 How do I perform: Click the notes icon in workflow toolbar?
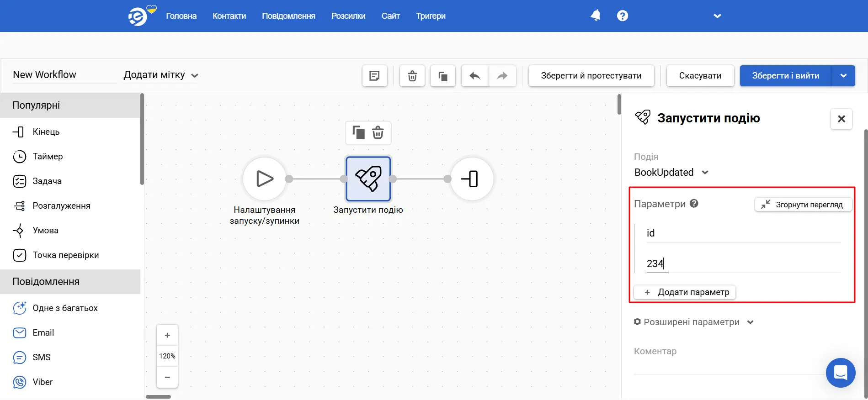374,76
